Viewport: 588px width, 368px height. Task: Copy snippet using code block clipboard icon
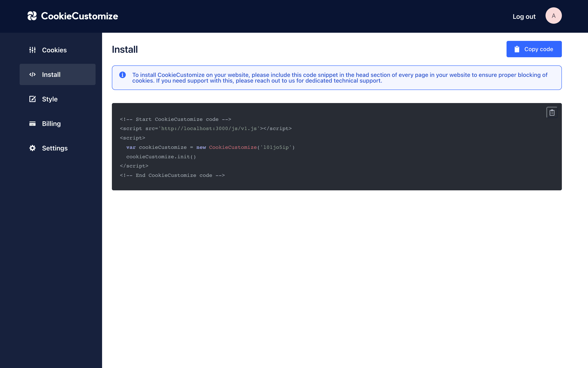tap(552, 112)
